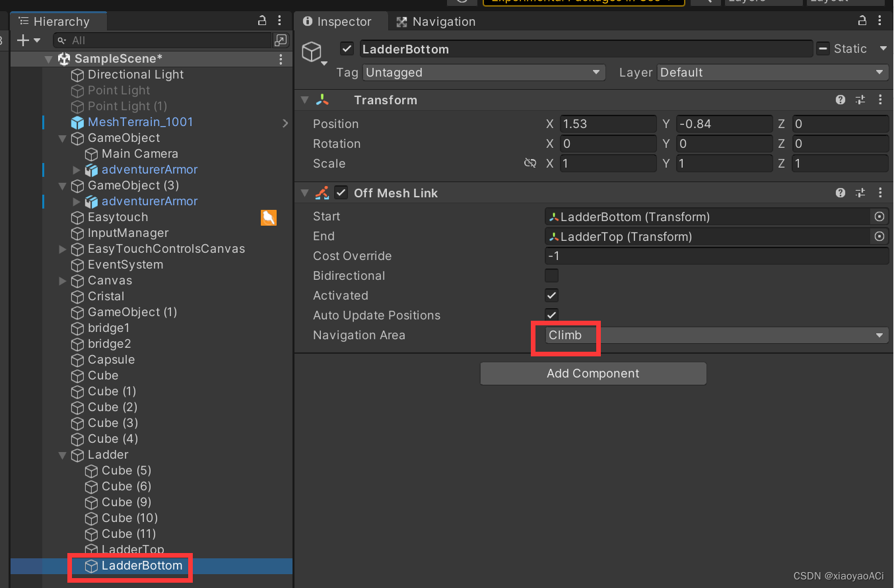
Task: Collapse the SampleScene tree
Action: (x=48, y=59)
